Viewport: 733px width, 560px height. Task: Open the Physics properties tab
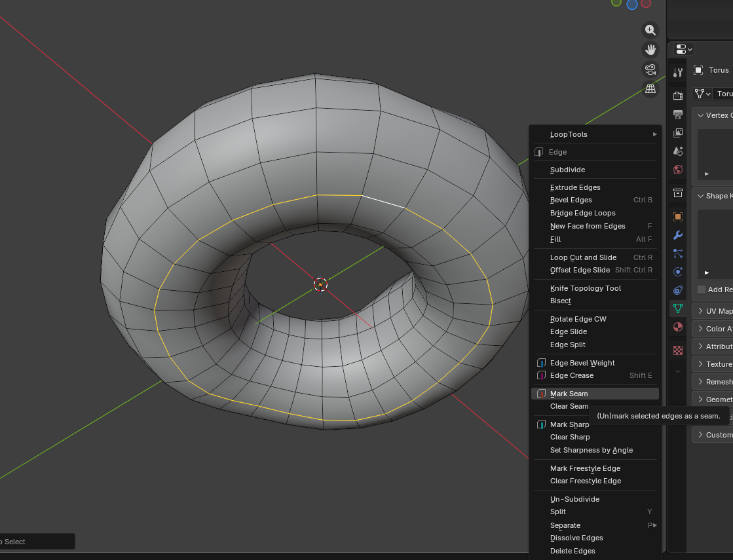click(678, 272)
